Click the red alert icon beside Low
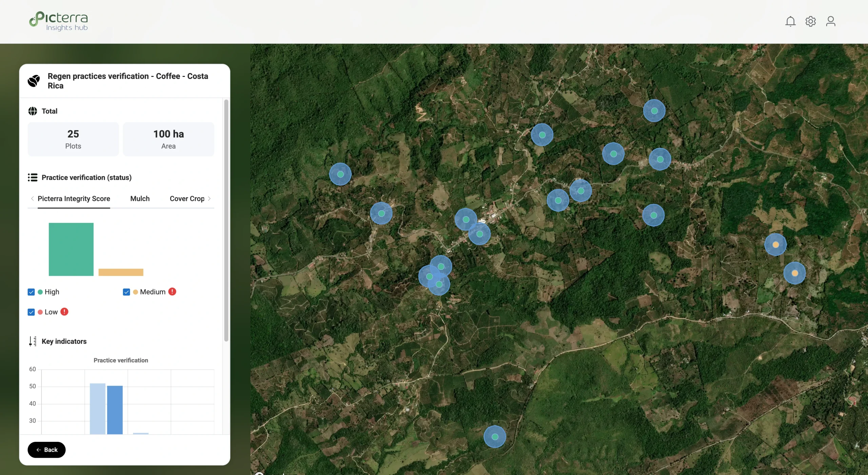Screen dimensions: 868x475 point(64,312)
